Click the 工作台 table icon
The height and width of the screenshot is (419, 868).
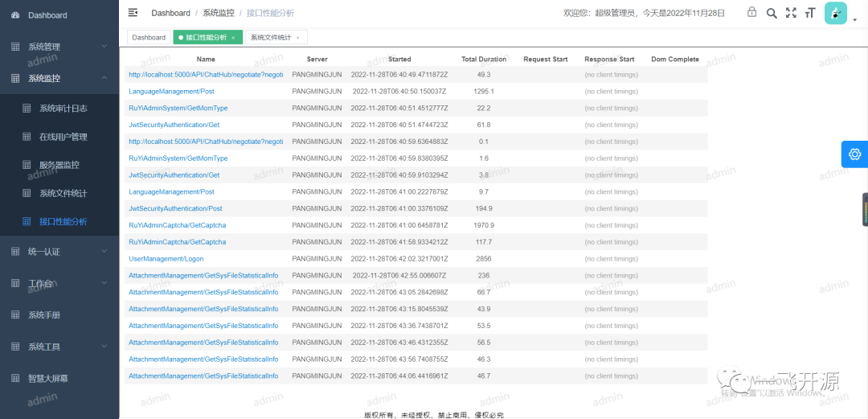tap(15, 283)
